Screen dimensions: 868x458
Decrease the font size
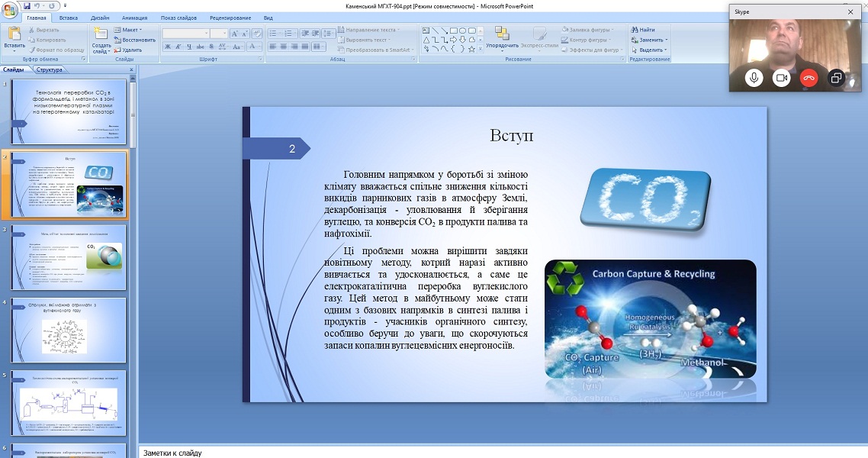[245, 34]
